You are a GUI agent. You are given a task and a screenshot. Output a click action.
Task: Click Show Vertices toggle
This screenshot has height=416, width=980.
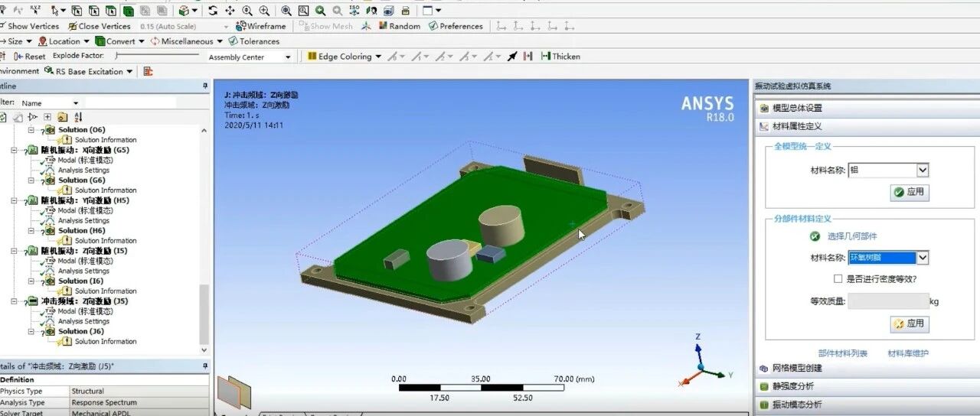coord(30,26)
